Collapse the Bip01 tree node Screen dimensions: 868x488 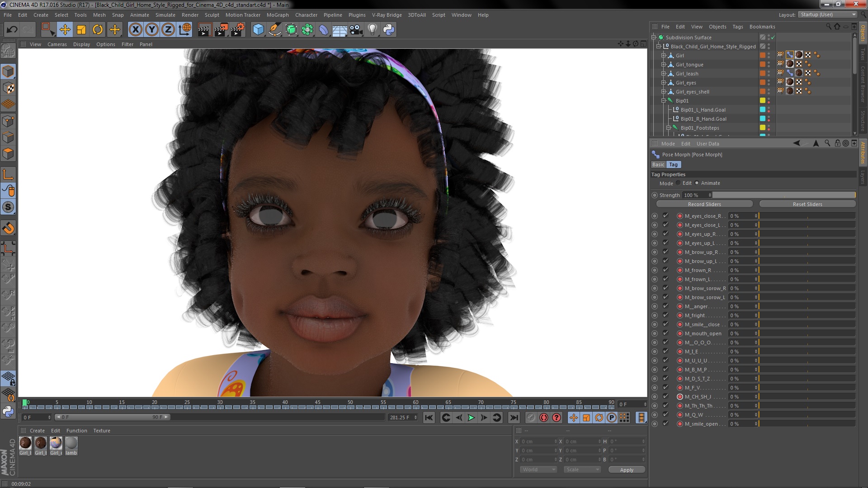(x=664, y=101)
